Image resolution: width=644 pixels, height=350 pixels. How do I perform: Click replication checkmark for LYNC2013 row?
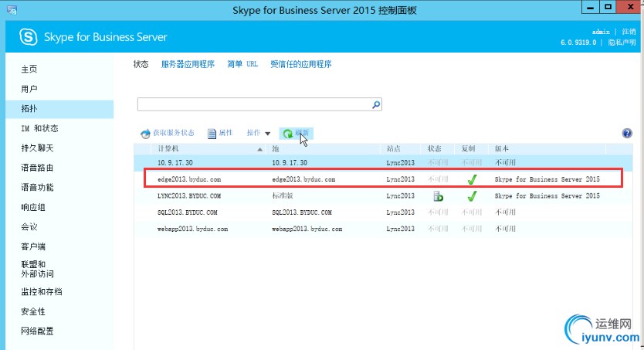click(472, 196)
